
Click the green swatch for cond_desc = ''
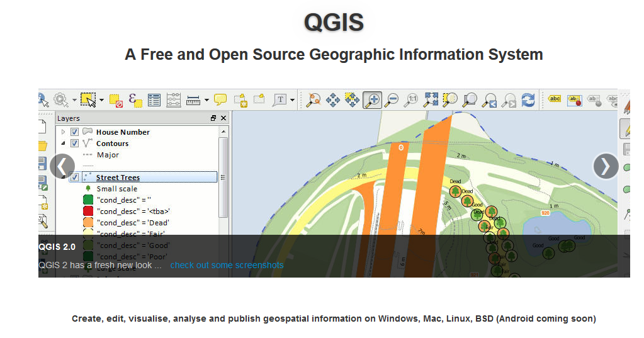pyautogui.click(x=88, y=200)
